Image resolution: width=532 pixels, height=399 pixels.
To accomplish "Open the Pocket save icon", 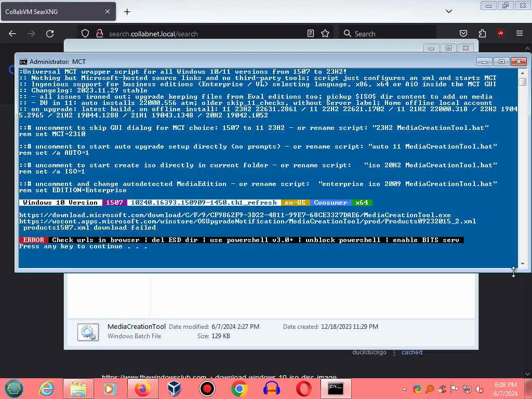I will pos(463,33).
